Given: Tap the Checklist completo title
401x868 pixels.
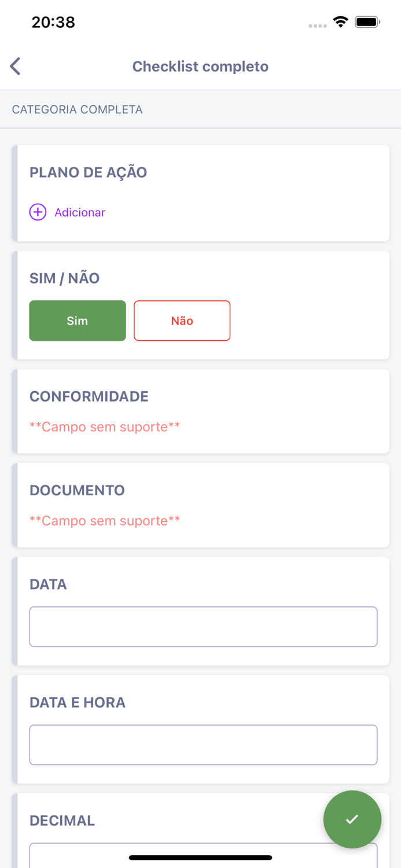Looking at the screenshot, I should [200, 66].
